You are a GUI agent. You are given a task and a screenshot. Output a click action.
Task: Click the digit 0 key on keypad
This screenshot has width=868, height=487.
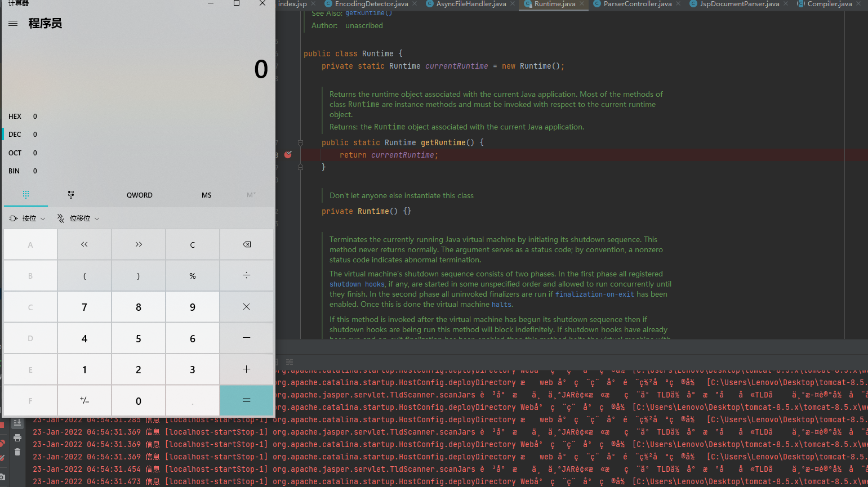[x=139, y=401]
